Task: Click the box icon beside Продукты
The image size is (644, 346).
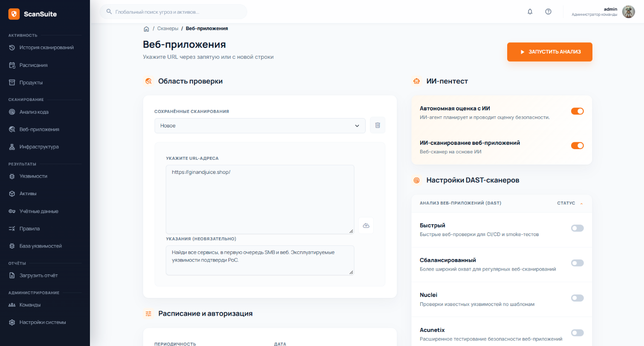Action: point(12,82)
